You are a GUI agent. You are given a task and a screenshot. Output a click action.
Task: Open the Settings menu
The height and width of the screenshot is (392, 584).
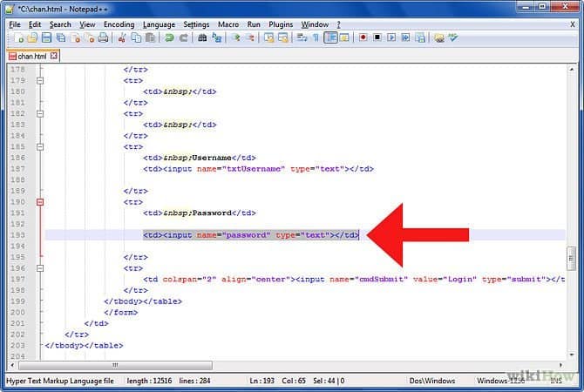[x=196, y=24]
